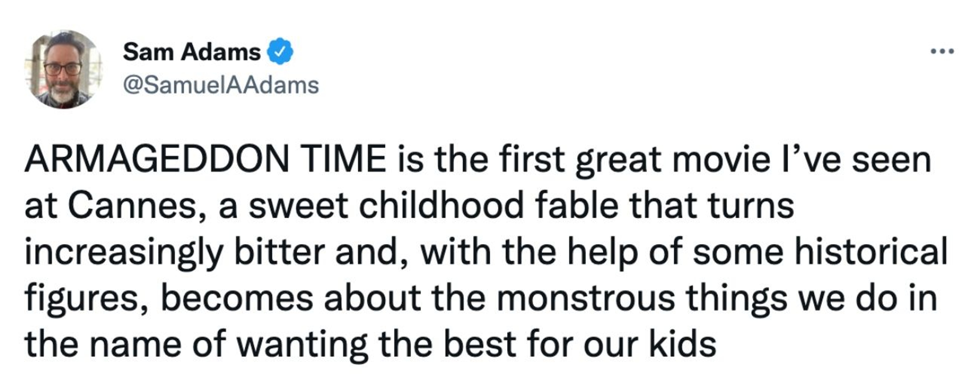Open the @SamuelAAdams handle link
The image size is (980, 383).
click(x=221, y=85)
